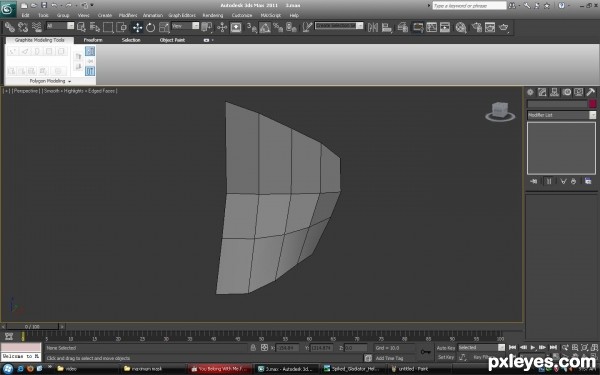Click the help search keyword field

point(470,6)
